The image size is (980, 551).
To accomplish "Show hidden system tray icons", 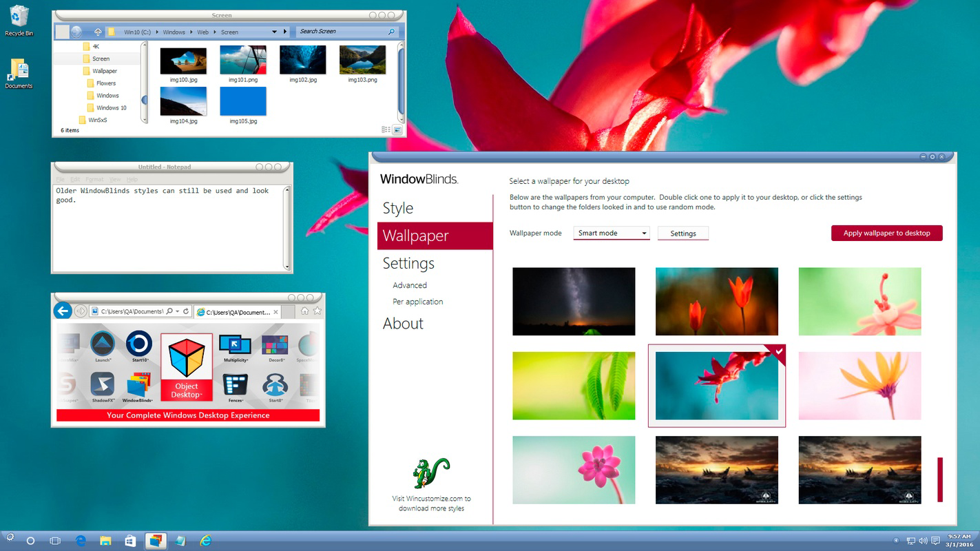I will pos(896,541).
